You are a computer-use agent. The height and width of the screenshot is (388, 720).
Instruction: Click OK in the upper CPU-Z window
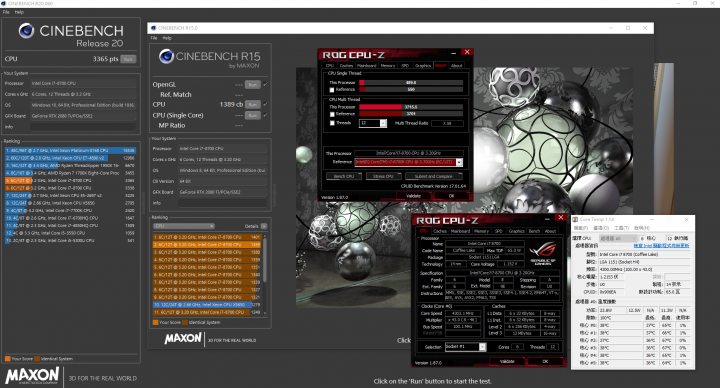click(x=451, y=196)
